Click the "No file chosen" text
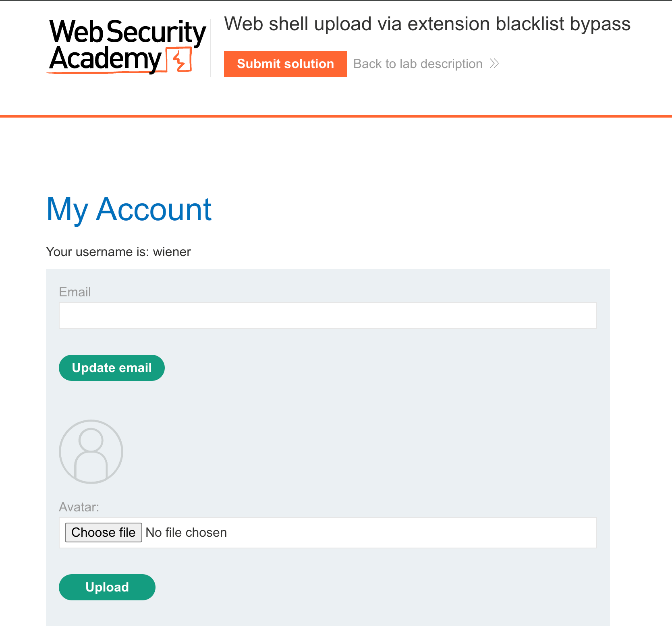The image size is (672, 637). click(x=186, y=532)
